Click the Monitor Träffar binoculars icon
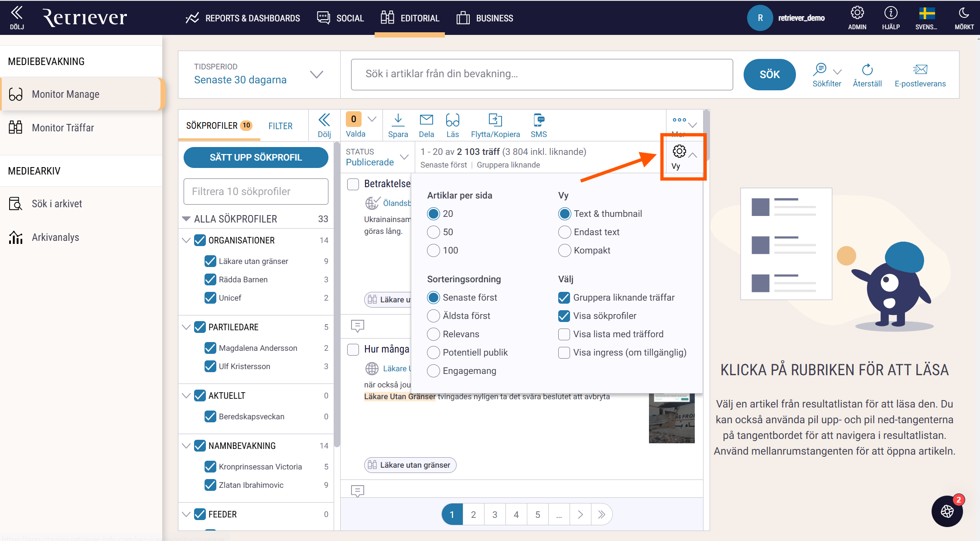980x541 pixels. pos(16,127)
